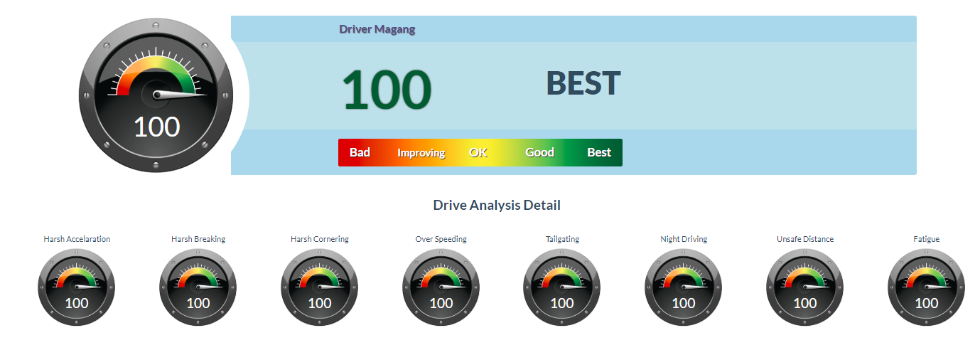Click the big green 100 score
The image size is (980, 350).
[387, 90]
